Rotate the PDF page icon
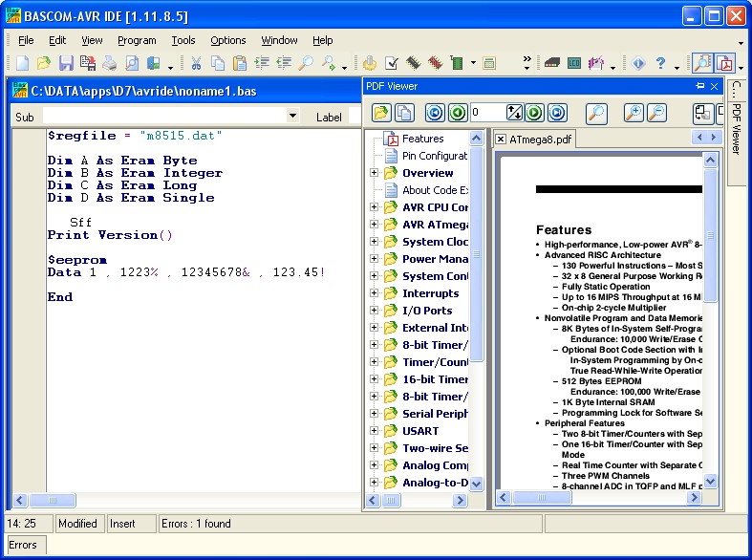Screen dimensions: 752x560 703,113
